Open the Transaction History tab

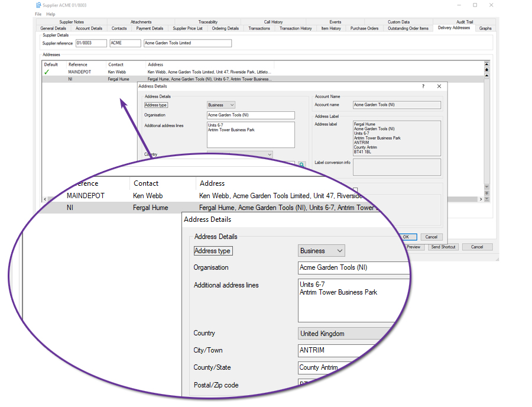296,28
